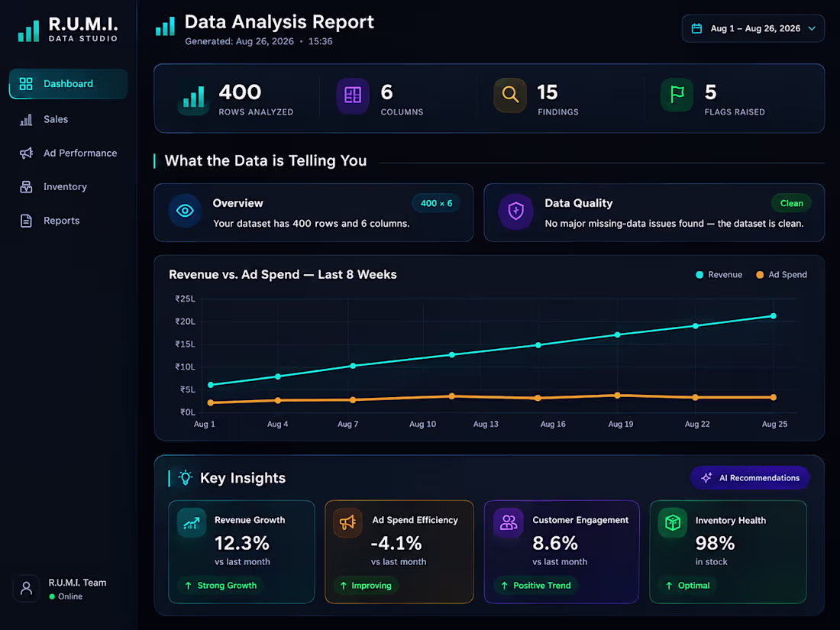Open the Inventory Health insight card
The height and width of the screenshot is (630, 840).
[x=728, y=552]
